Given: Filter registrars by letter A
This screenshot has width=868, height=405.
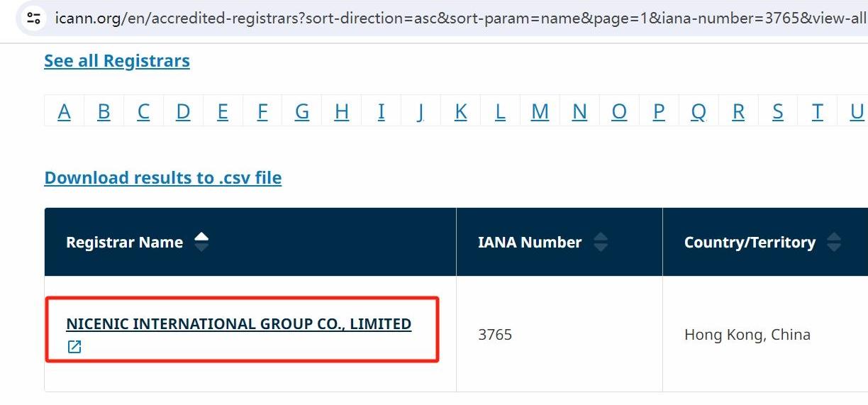Looking at the screenshot, I should click(x=65, y=111).
